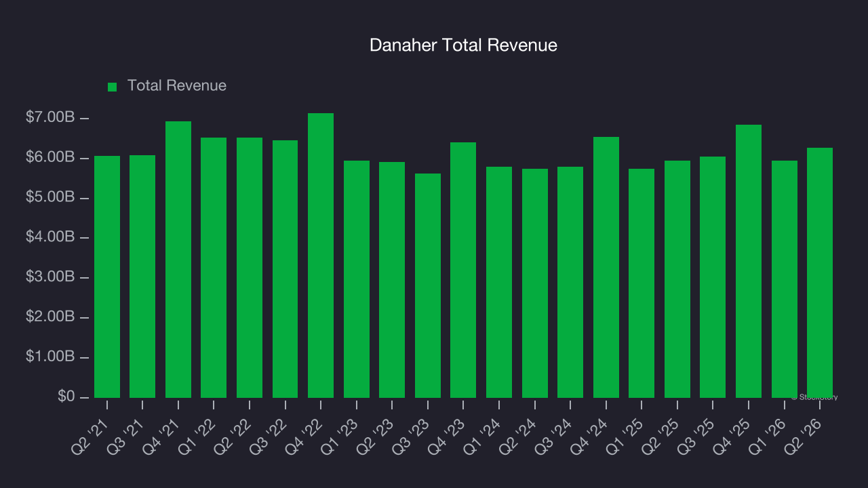
Task: Click the "Danaher Total Revenue" chart title
Action: click(x=463, y=45)
